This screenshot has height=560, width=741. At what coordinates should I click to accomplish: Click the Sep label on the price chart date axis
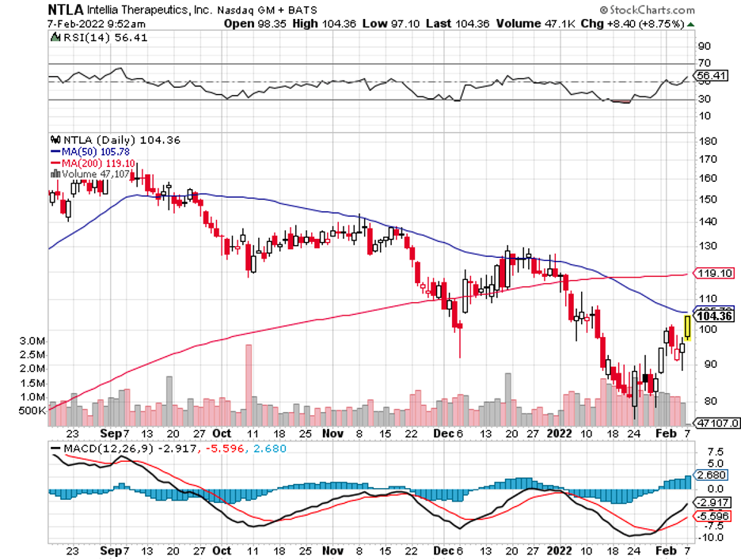pyautogui.click(x=111, y=433)
